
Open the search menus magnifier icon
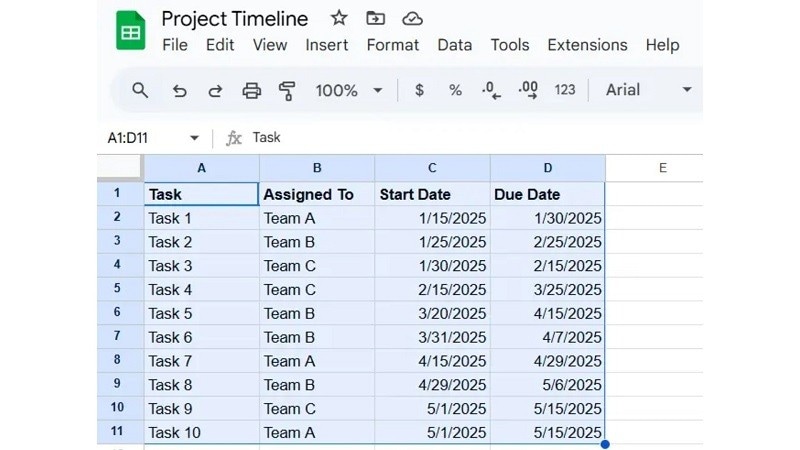pos(140,90)
